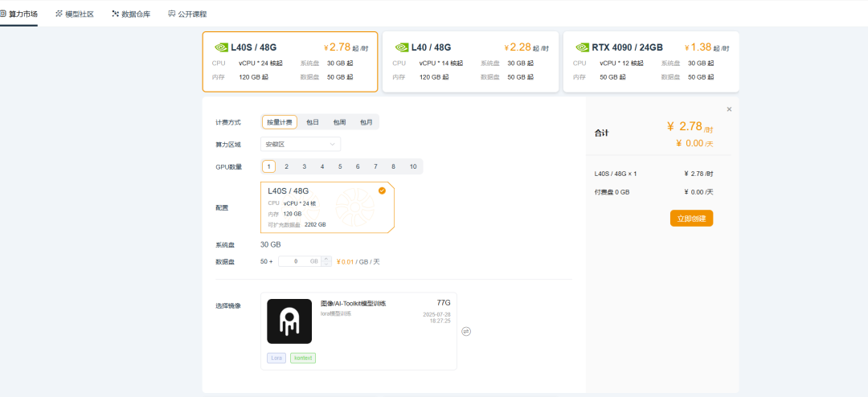Open the 算力区域 dropdown showing 安徽区
Image resolution: width=868 pixels, height=397 pixels.
pyautogui.click(x=301, y=145)
